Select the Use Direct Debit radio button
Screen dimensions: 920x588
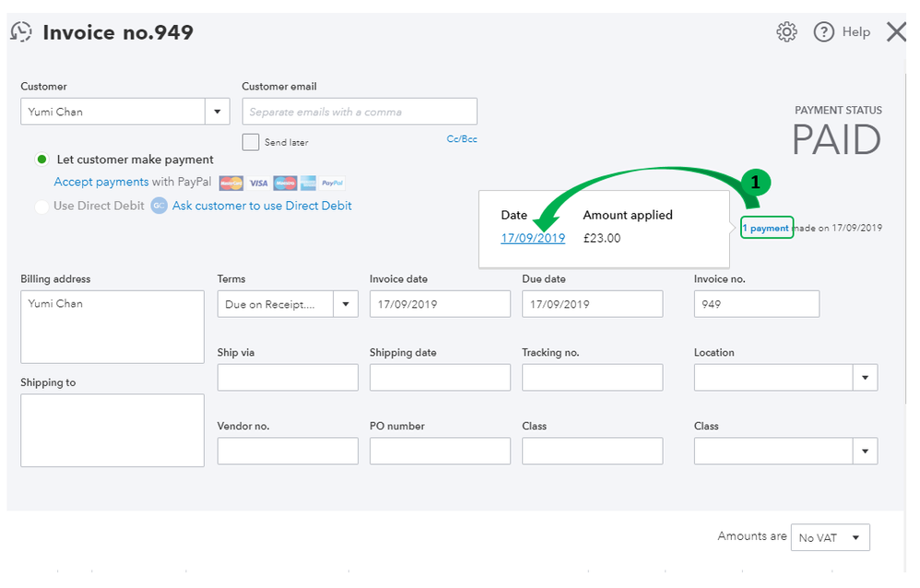tap(41, 206)
